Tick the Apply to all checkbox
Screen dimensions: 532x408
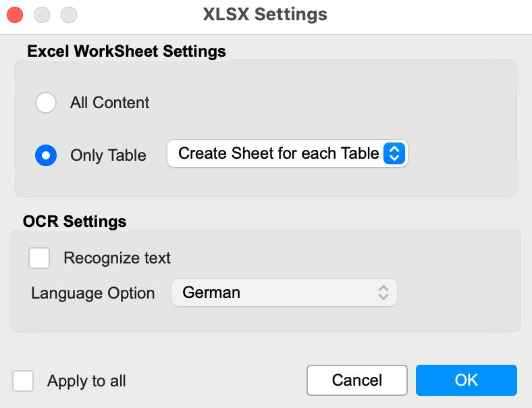tap(23, 381)
